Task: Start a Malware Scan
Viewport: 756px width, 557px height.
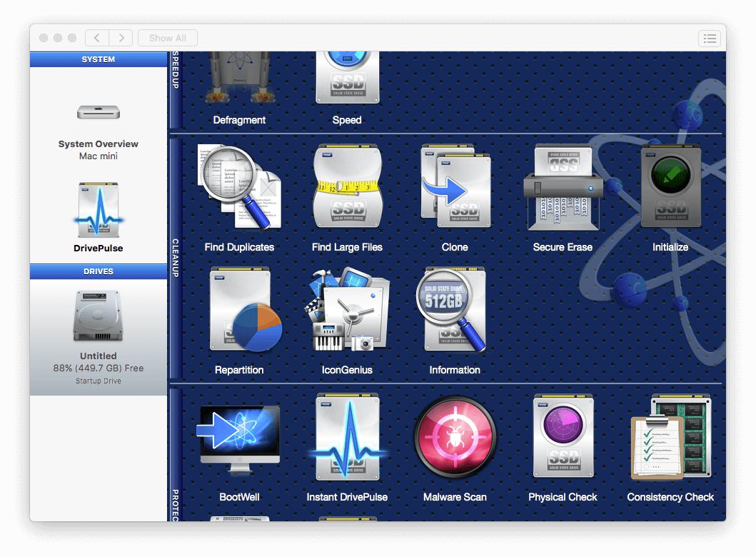Action: [x=455, y=436]
